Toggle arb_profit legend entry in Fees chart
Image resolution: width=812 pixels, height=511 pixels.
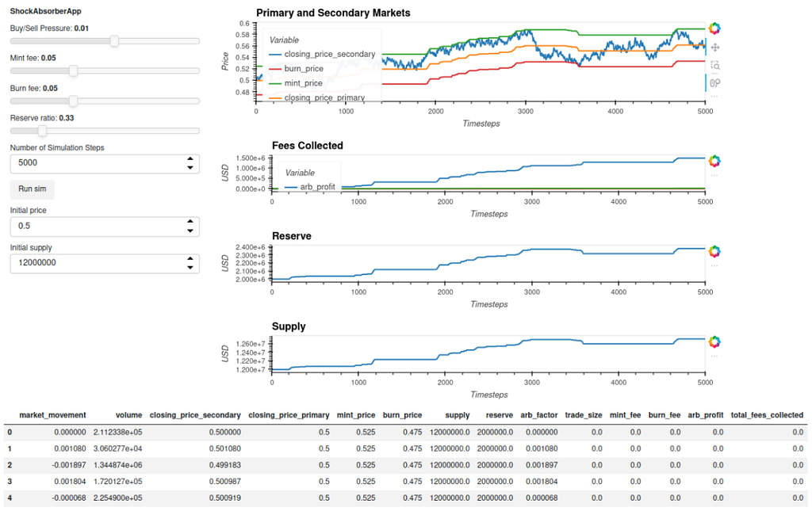(310, 186)
